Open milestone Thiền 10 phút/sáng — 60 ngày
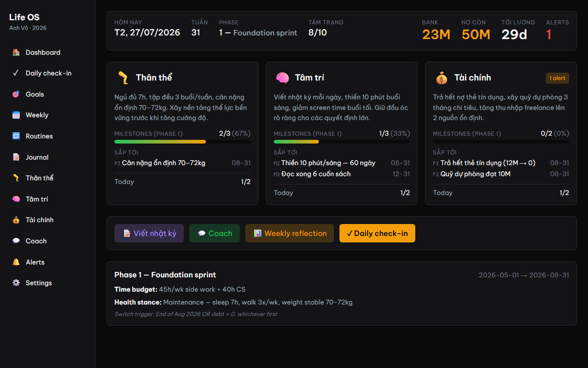This screenshot has width=588, height=368. [342, 163]
